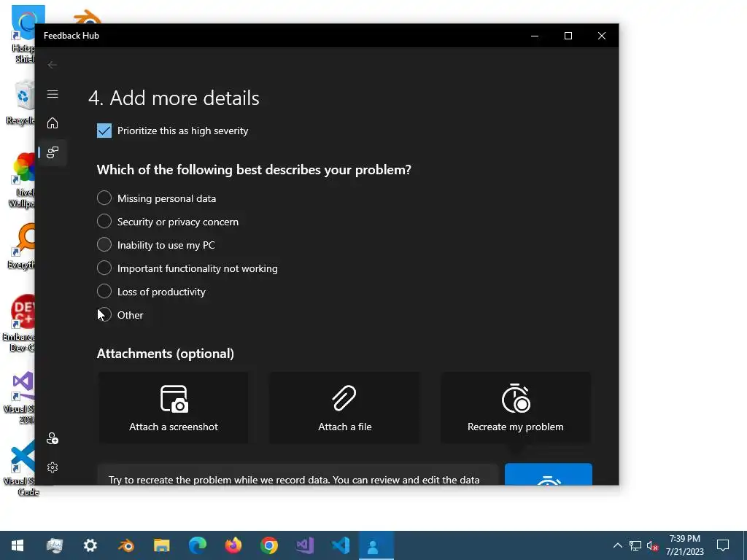Select Embarcadero Dev-C++ desktop shortcut
Screen dimensions: 747x560
pos(20,323)
